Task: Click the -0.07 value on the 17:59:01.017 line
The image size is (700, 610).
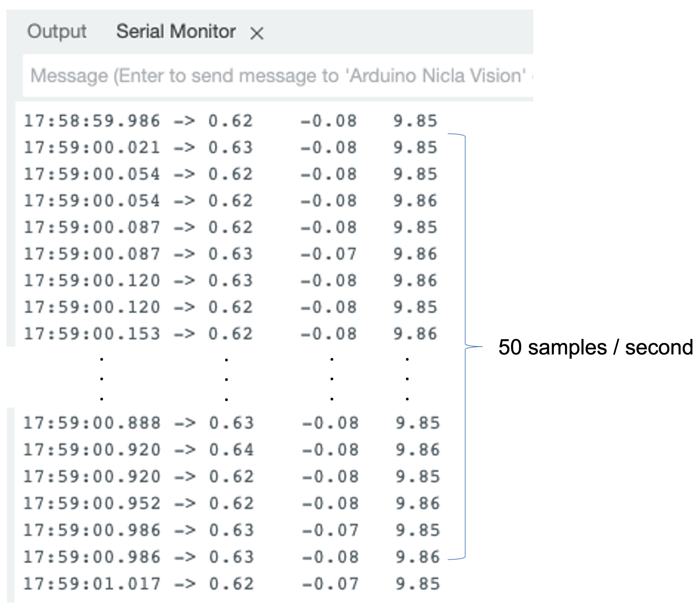Action: tap(330, 584)
